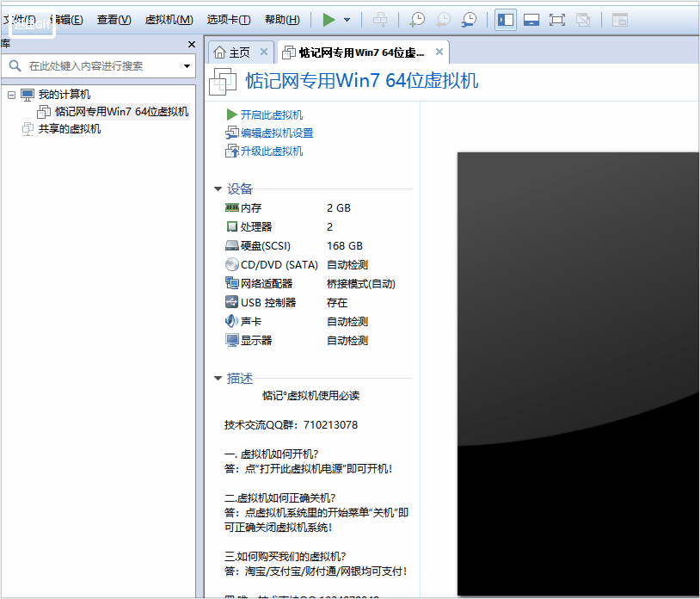Click the console view icon at toolbar end

click(x=620, y=20)
